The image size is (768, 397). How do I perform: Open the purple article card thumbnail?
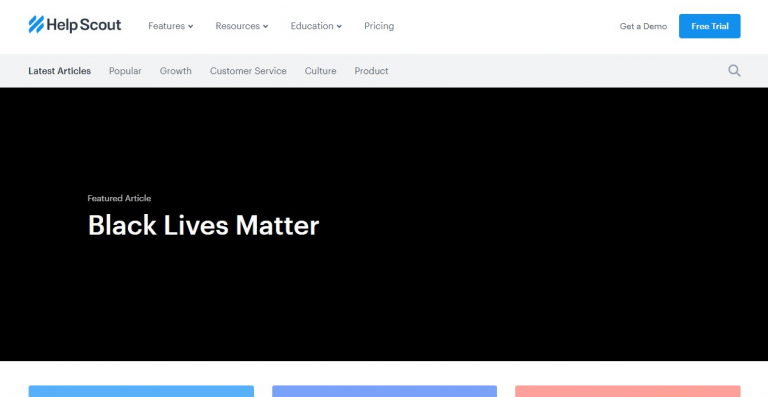pos(384,391)
